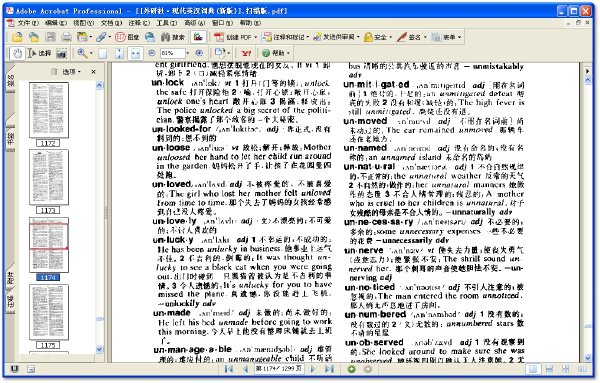Open a file with the folder icon
The image size is (600, 383).
pyautogui.click(x=17, y=37)
